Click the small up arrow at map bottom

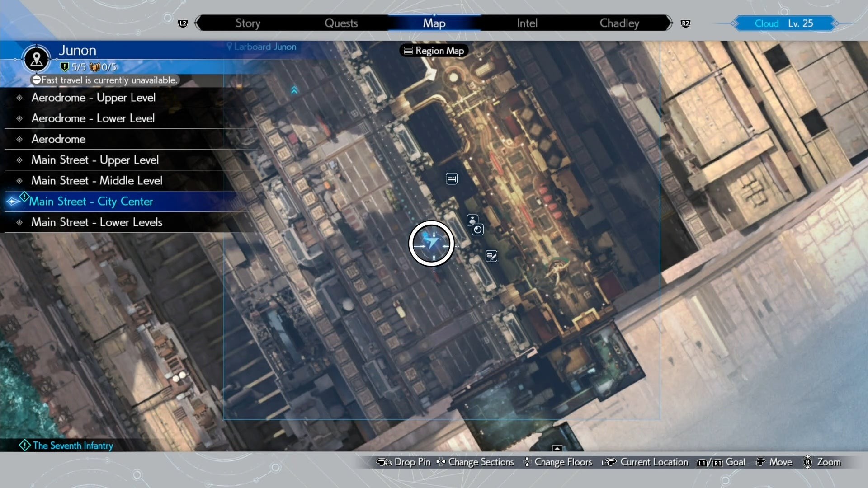[557, 448]
